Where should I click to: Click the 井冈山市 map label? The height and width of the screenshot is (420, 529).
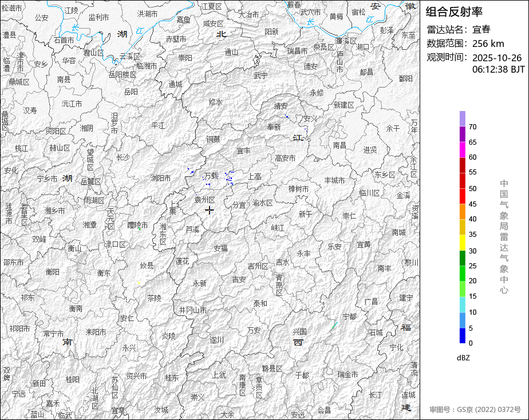pyautogui.click(x=192, y=310)
